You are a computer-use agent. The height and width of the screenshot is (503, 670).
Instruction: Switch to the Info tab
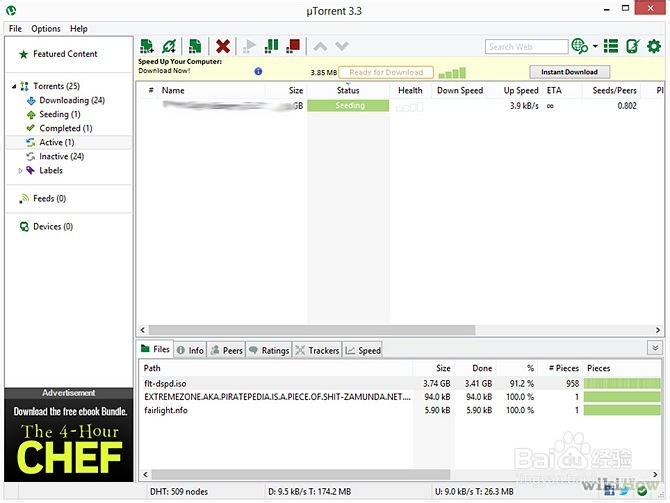pos(191,350)
